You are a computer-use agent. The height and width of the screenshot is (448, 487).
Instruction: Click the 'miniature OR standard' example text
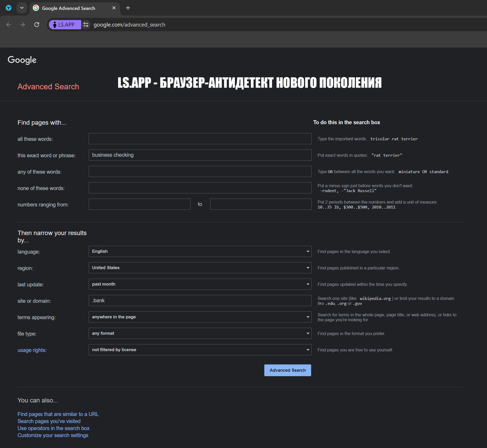click(423, 172)
